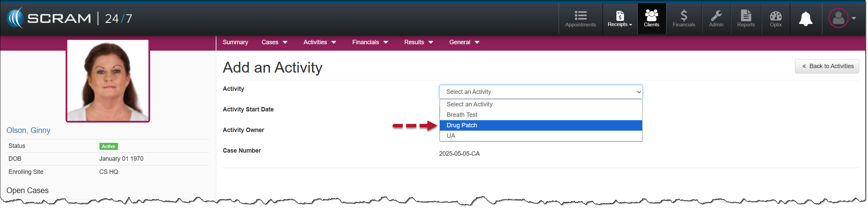Click the notifications bell icon

coord(805,19)
